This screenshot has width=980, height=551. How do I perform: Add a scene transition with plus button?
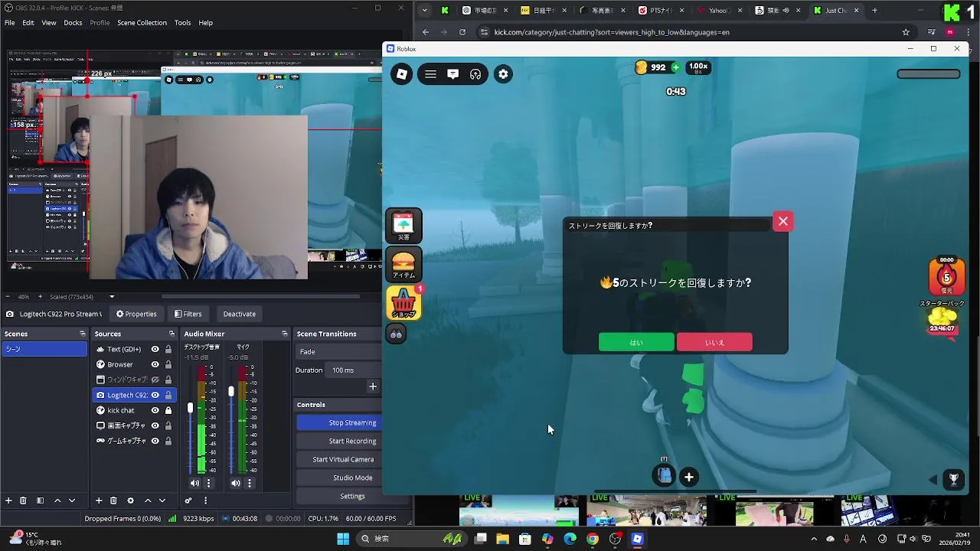[373, 386]
